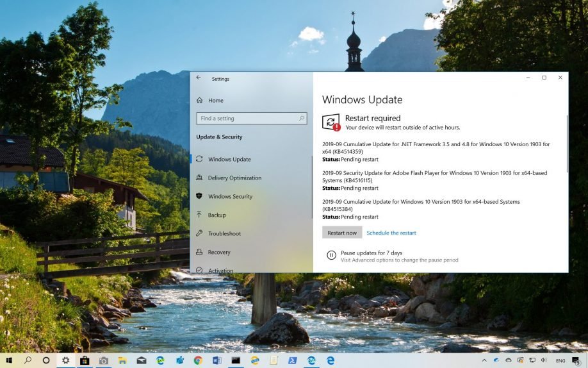Open the Windows Start menu
The width and height of the screenshot is (588, 368).
(9, 360)
